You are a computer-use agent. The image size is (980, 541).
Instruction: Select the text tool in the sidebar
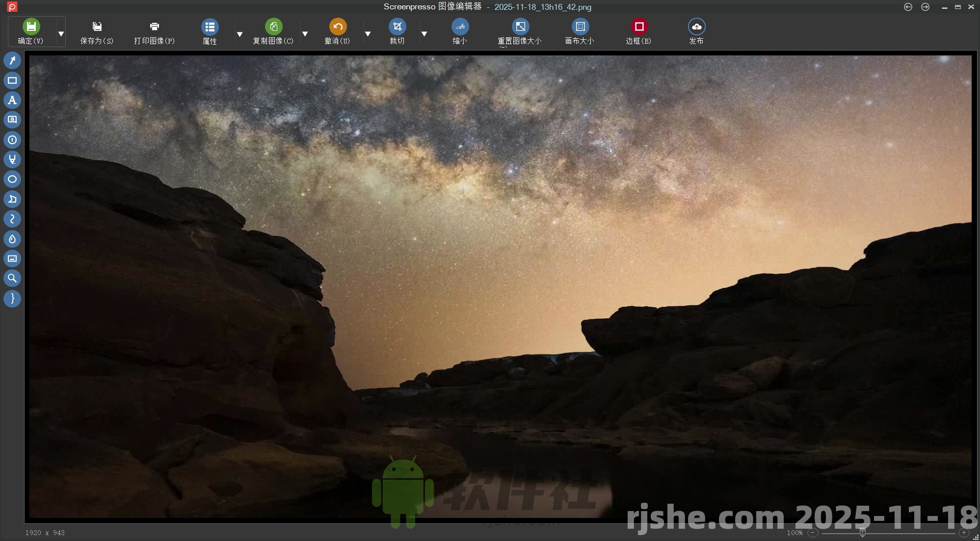(12, 100)
